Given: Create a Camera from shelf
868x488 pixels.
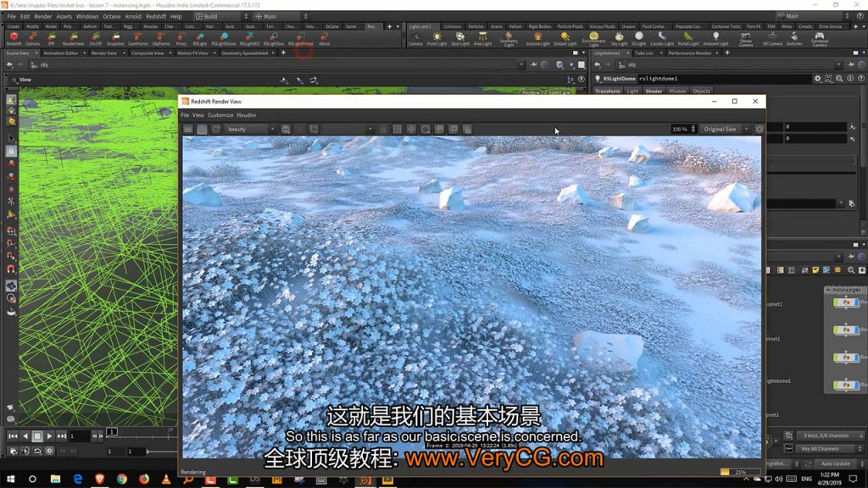Looking at the screenshot, I should [x=415, y=38].
